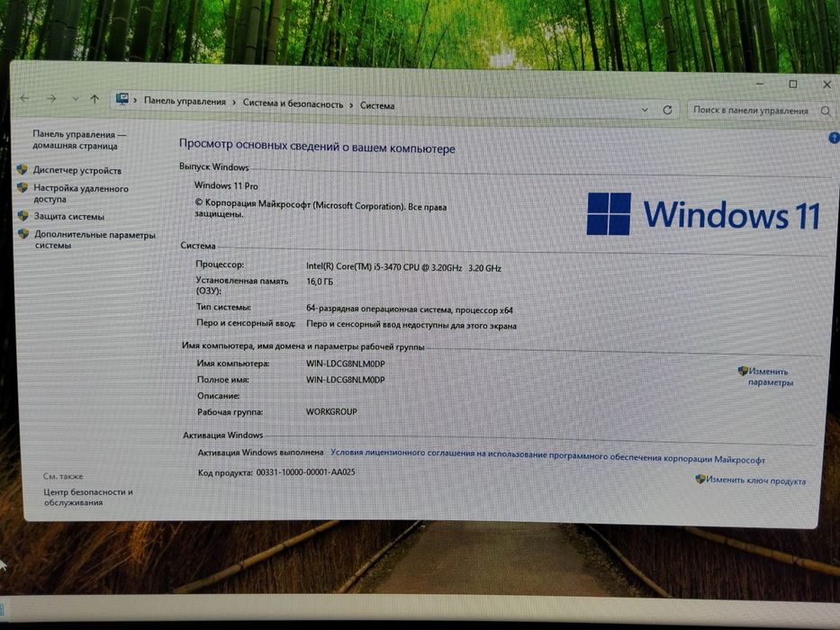Click shield icon beside Дополнительные параметры системы
The height and width of the screenshot is (630, 840).
23,234
